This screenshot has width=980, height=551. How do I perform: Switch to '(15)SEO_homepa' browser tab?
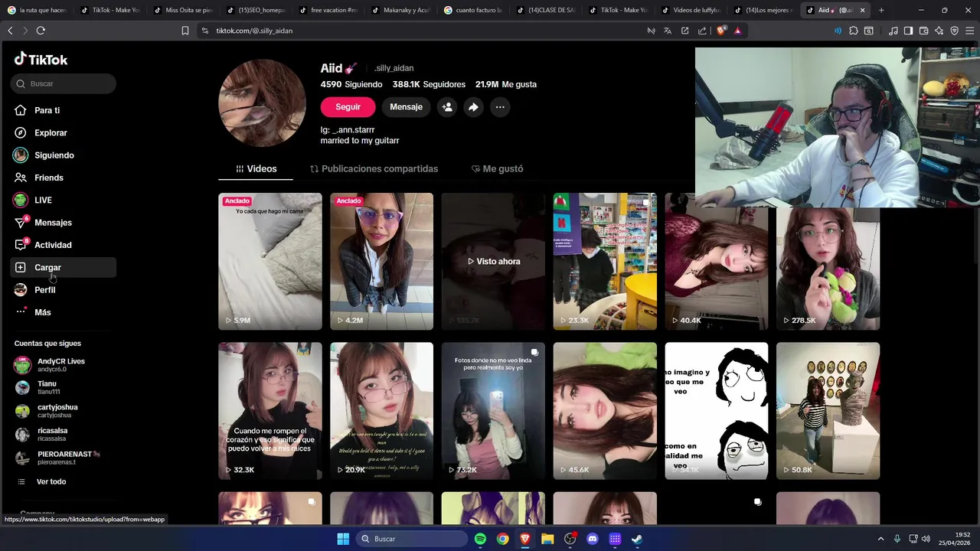[255, 10]
